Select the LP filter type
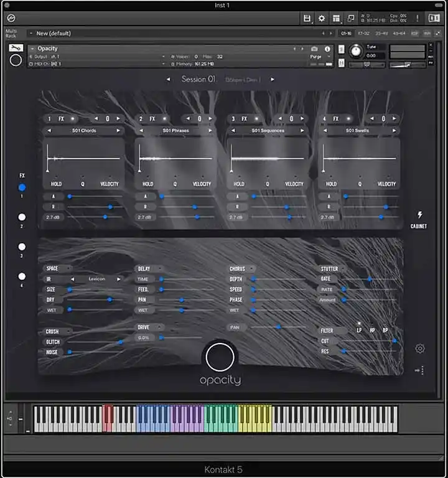Viewport: 448px width, 478px height. click(359, 330)
